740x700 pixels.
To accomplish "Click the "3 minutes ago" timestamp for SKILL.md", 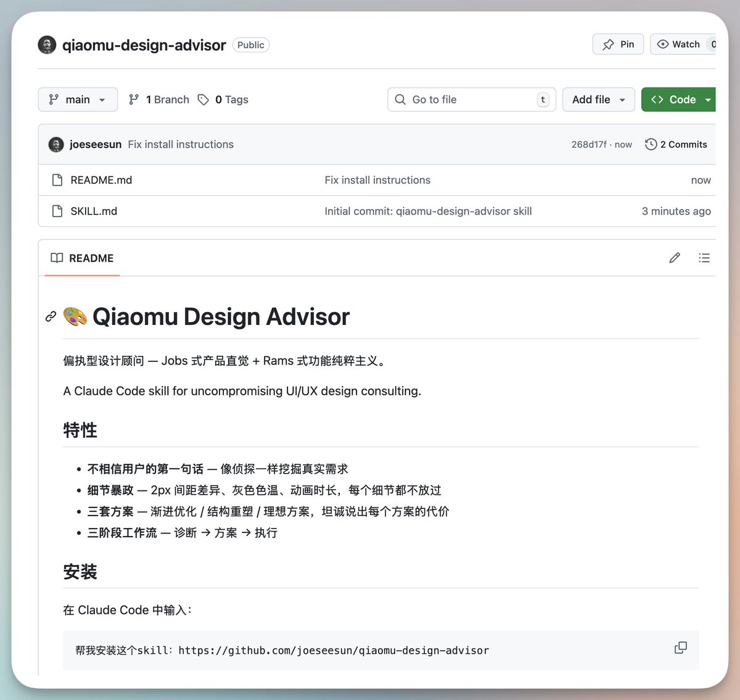I will pyautogui.click(x=676, y=211).
